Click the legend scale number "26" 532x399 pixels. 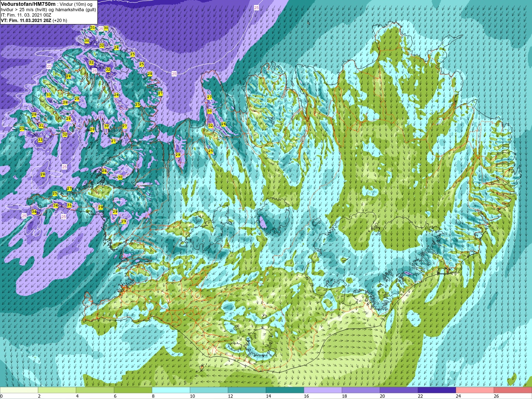[x=496, y=396]
